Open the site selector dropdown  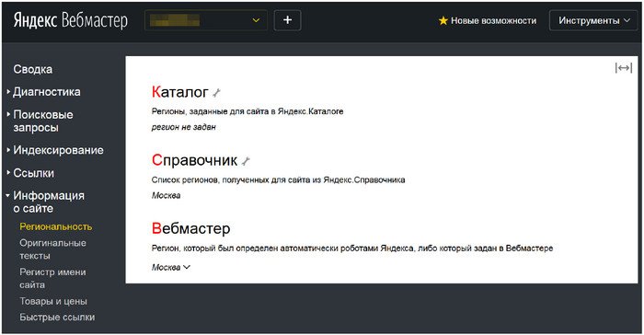[206, 20]
